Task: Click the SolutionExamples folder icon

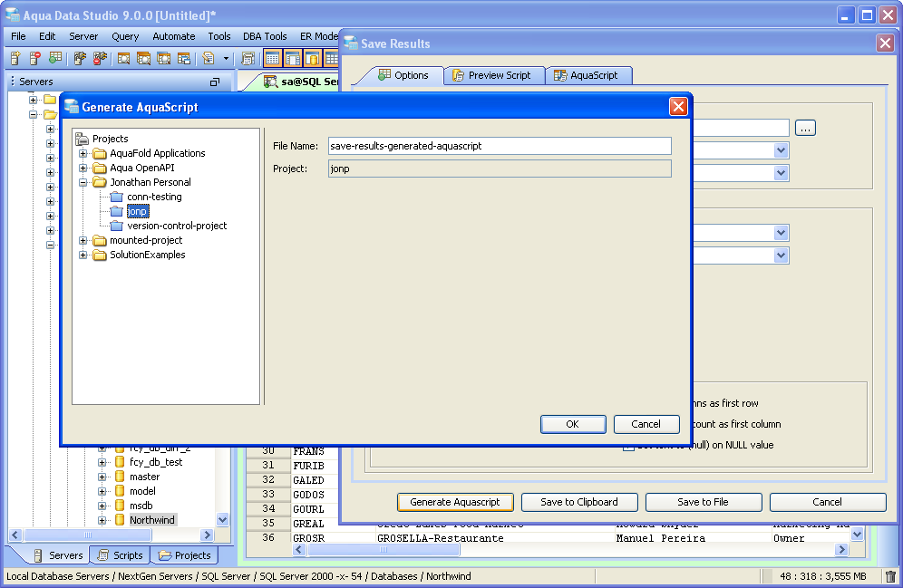Action: tap(101, 255)
